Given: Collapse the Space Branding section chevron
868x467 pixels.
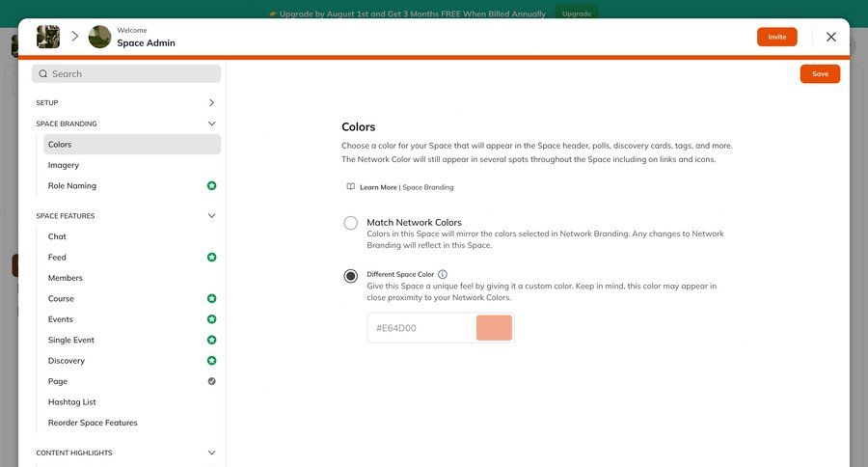Looking at the screenshot, I should 211,124.
